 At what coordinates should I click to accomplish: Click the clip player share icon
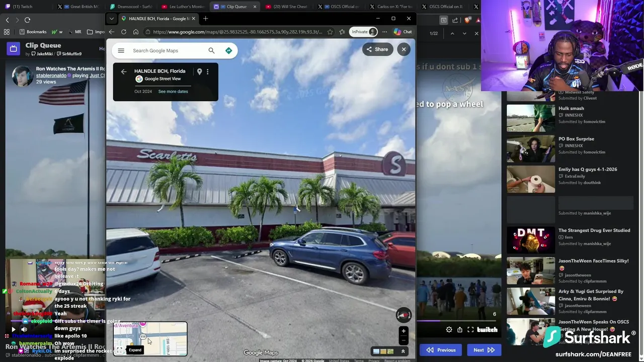[459, 330]
